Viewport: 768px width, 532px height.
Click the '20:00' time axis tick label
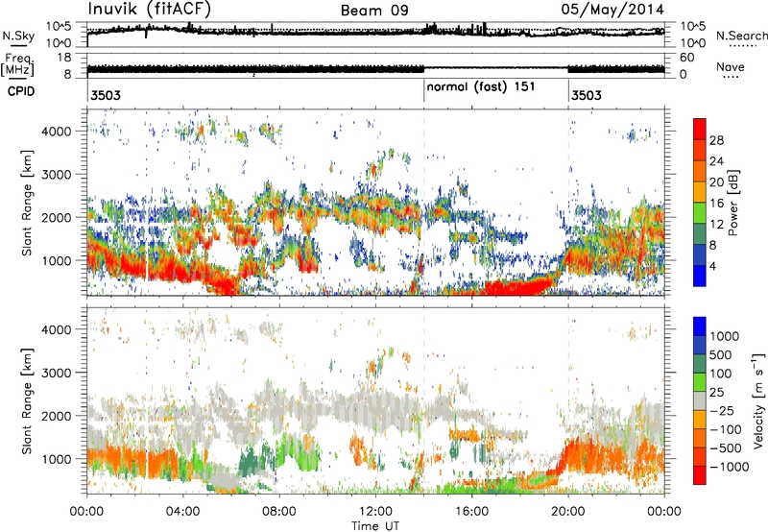(x=568, y=512)
